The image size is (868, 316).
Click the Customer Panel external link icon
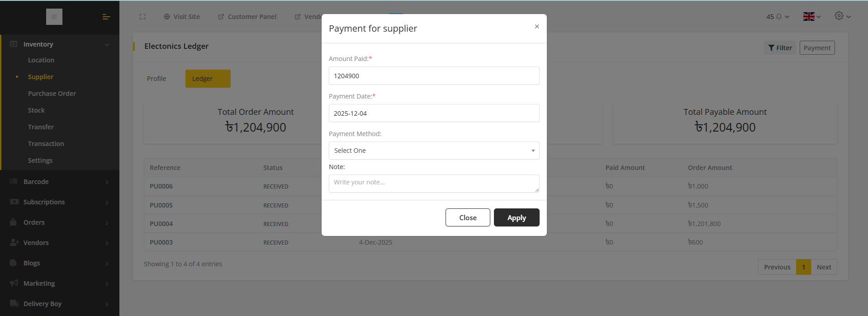click(221, 17)
